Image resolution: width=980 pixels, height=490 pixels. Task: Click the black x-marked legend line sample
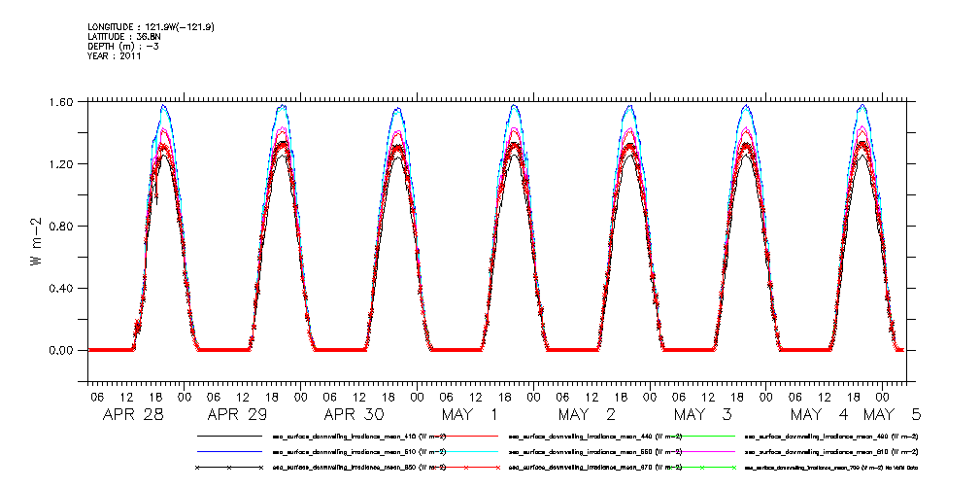(x=229, y=468)
